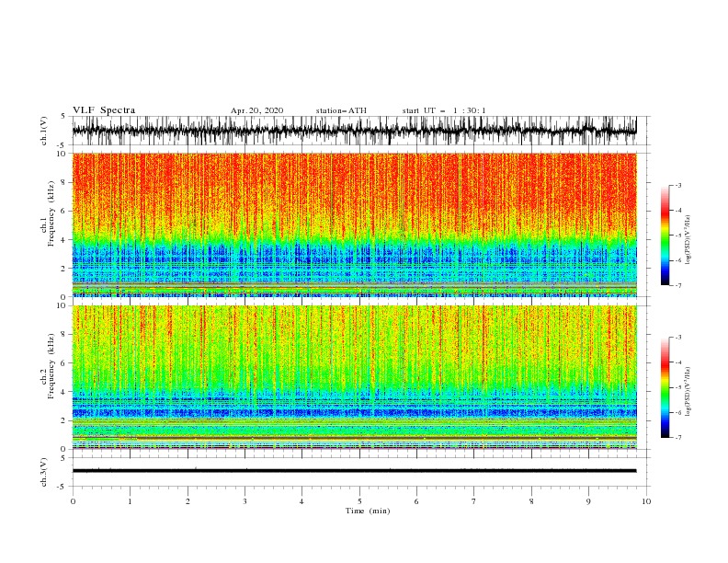Click inside the ch.1 voltage waveform trace
The width and height of the screenshot is (728, 563).
354,131
